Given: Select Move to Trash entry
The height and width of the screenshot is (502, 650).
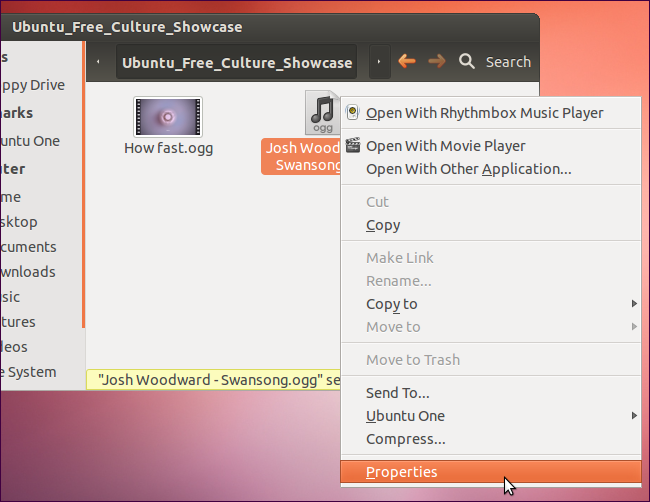Looking at the screenshot, I should [491, 360].
